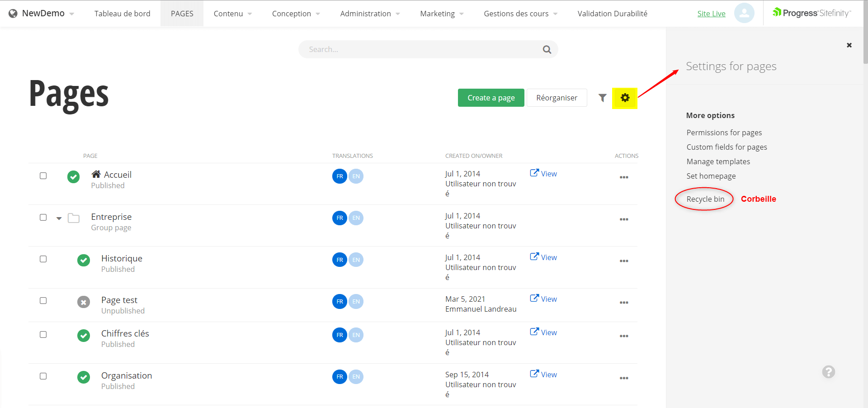Collapse the Entreprise group page
The height and width of the screenshot is (408, 868).
(59, 218)
